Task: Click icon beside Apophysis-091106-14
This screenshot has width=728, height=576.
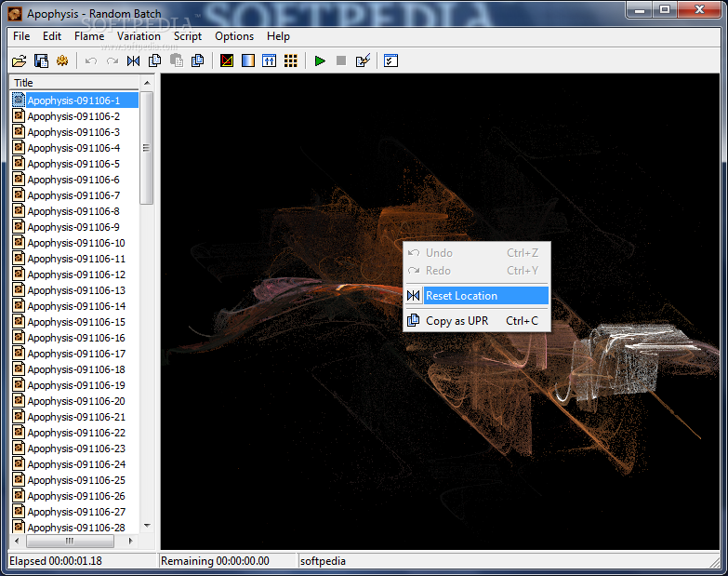Action: click(x=18, y=305)
